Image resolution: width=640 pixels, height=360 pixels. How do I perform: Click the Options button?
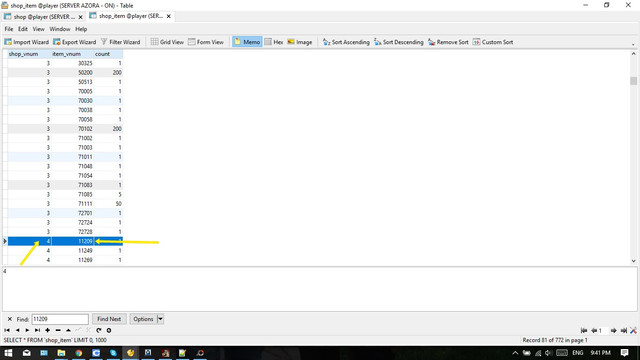pyautogui.click(x=143, y=319)
